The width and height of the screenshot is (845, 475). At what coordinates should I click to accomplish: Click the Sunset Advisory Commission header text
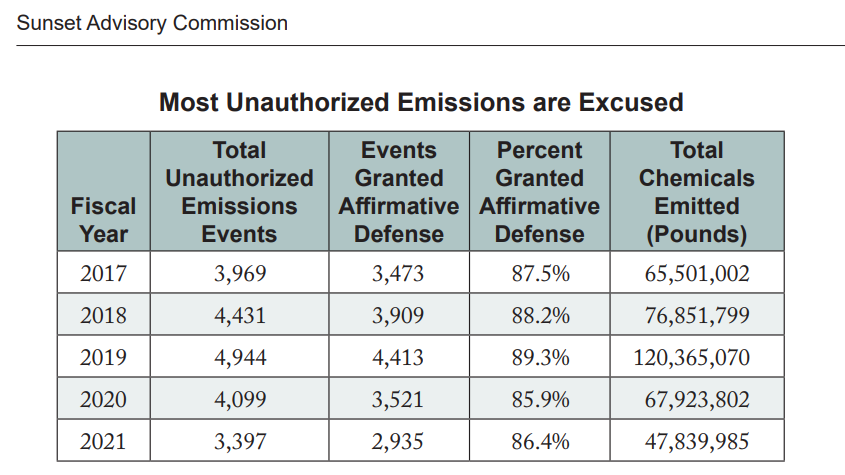(152, 23)
